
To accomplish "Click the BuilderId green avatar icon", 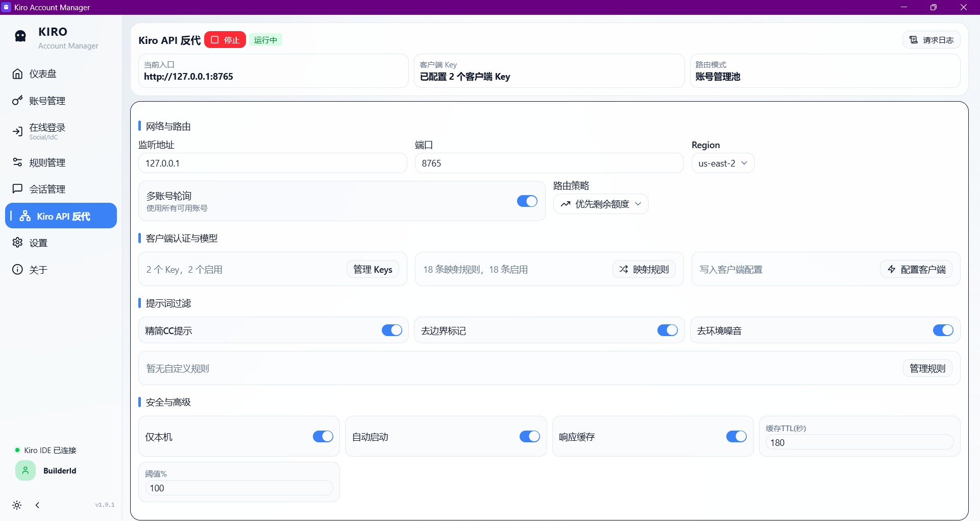I will tap(26, 470).
